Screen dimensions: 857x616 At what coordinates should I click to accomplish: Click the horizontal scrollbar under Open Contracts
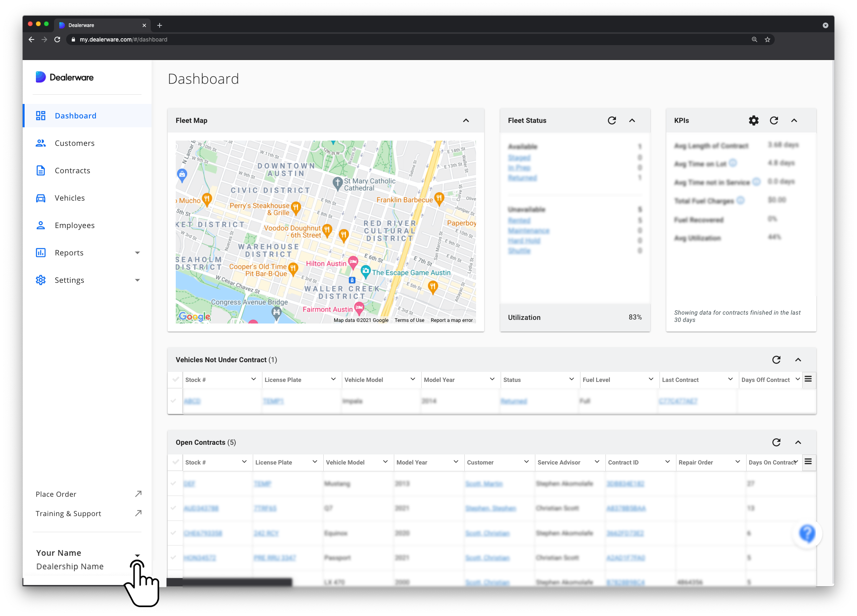[230, 582]
